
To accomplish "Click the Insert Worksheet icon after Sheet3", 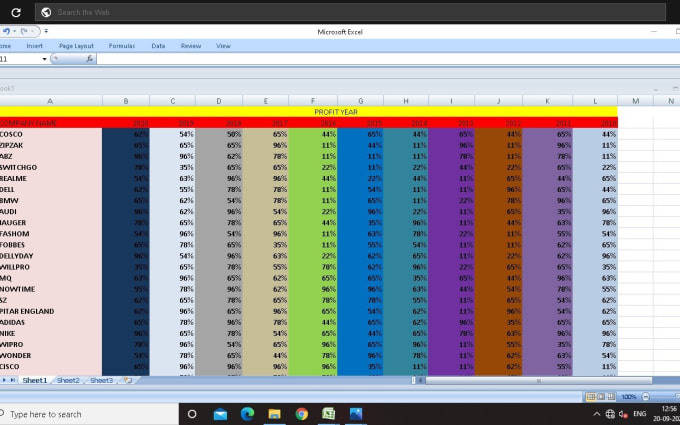I will click(128, 380).
